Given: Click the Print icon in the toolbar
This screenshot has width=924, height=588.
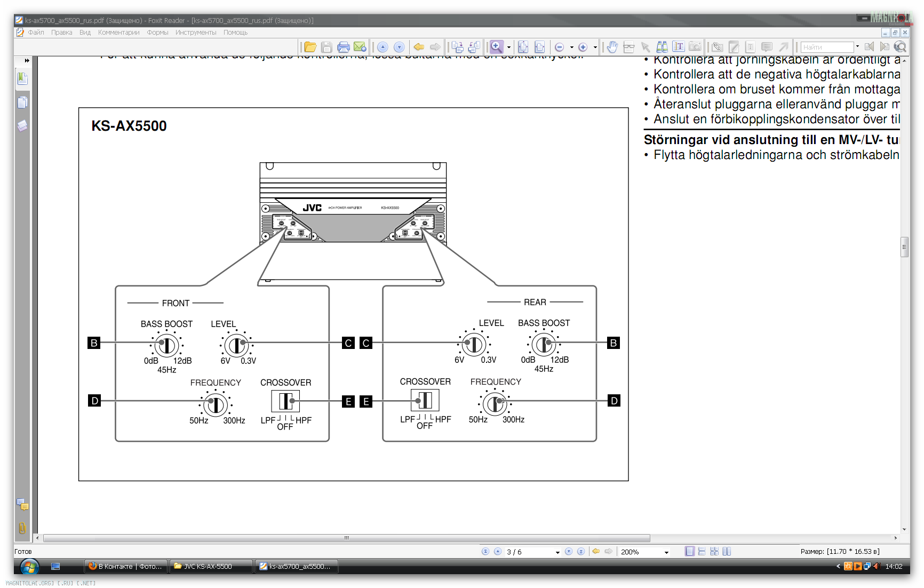Looking at the screenshot, I should [x=344, y=47].
